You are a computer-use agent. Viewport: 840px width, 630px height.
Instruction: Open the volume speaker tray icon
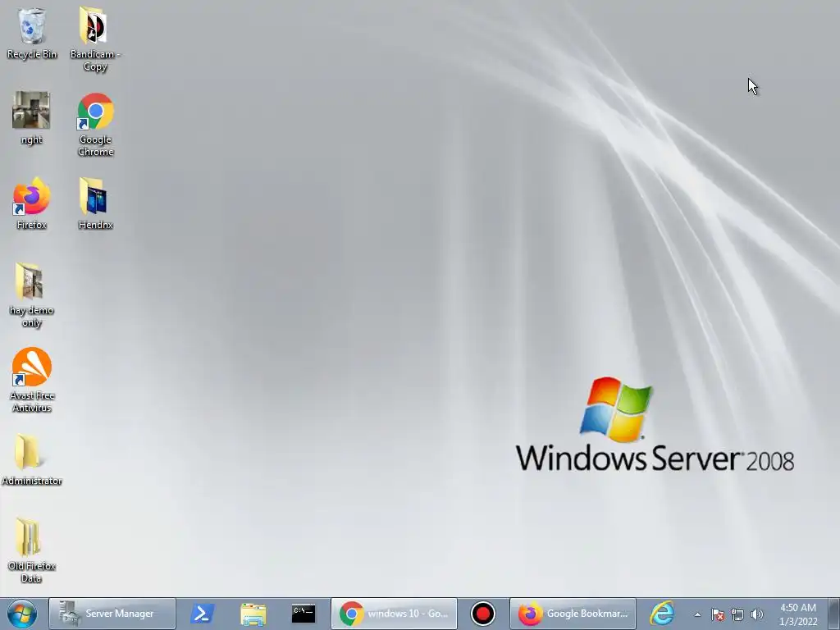[x=756, y=614]
